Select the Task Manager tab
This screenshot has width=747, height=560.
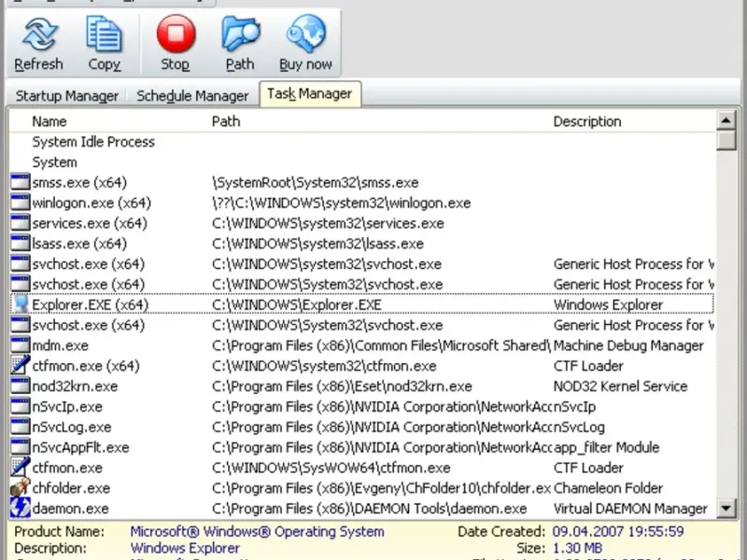point(310,94)
